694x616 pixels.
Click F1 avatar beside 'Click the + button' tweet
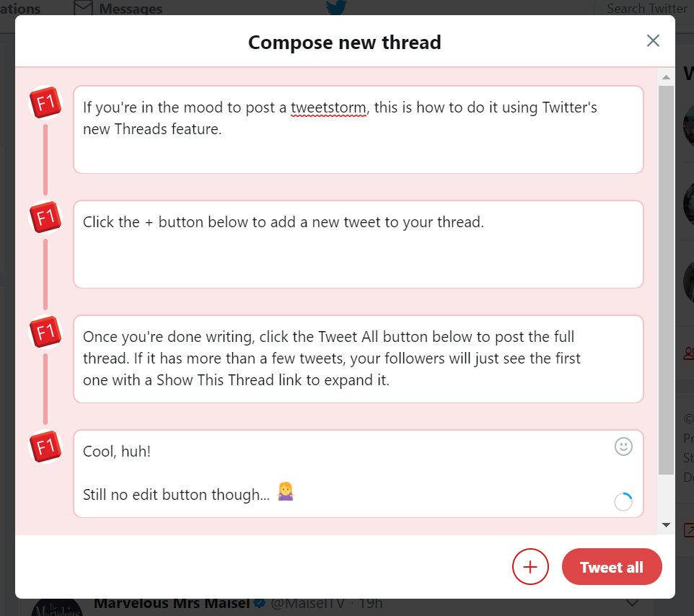45,217
